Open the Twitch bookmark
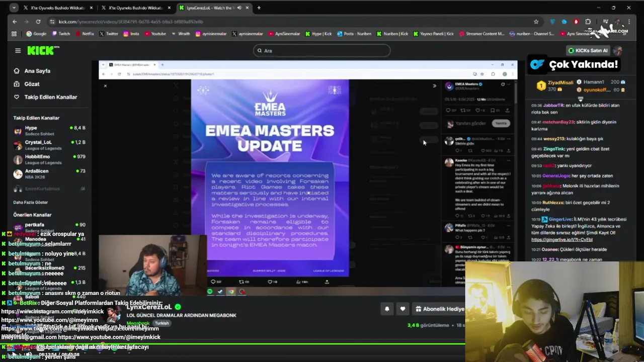This screenshot has width=644, height=362. (x=60, y=34)
